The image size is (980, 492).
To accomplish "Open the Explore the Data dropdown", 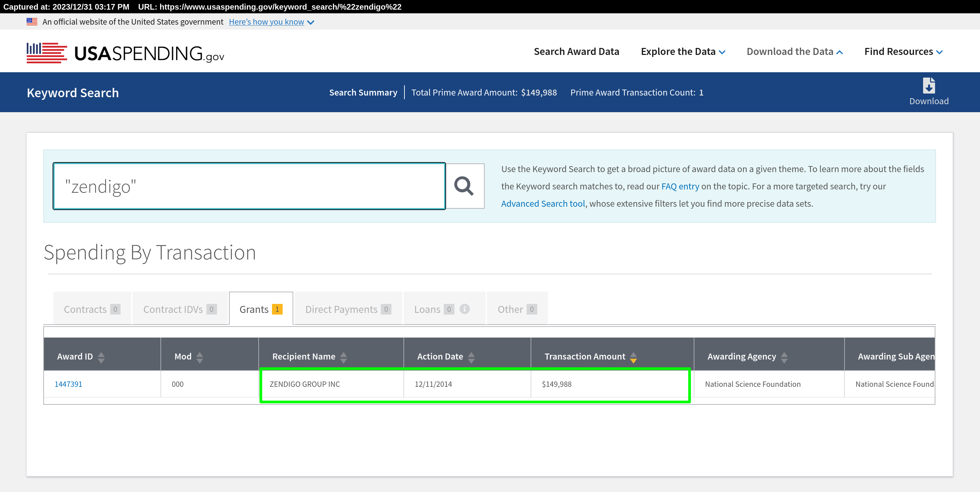I will click(x=683, y=51).
